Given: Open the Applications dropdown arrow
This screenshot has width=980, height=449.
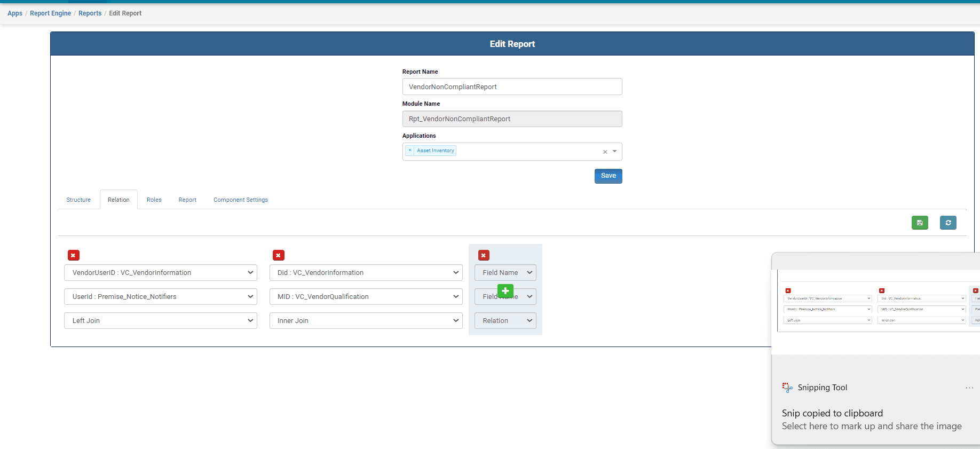Looking at the screenshot, I should 615,152.
